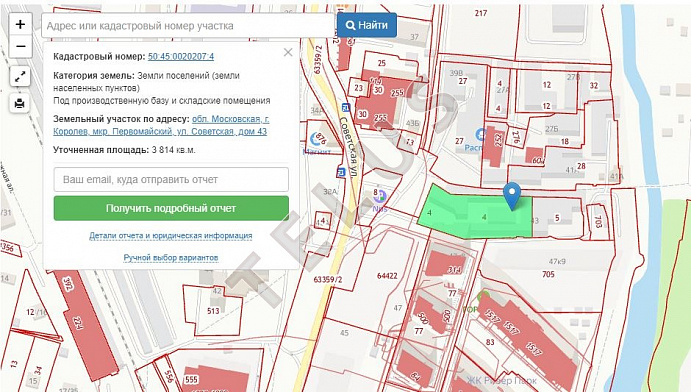This screenshot has width=691, height=392.
Task: Click building labeled 314
Action: [454, 269]
